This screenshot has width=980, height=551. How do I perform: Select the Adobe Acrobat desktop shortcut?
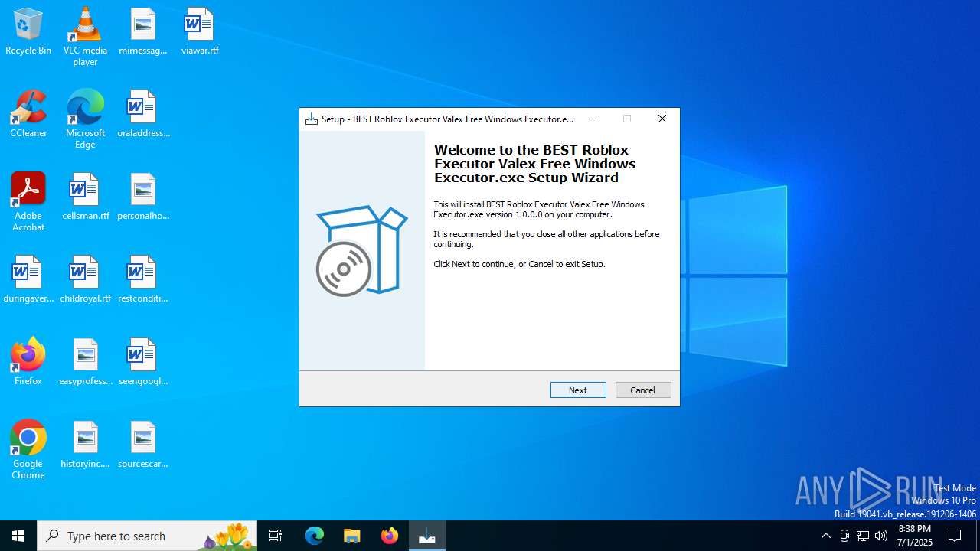coord(28,202)
